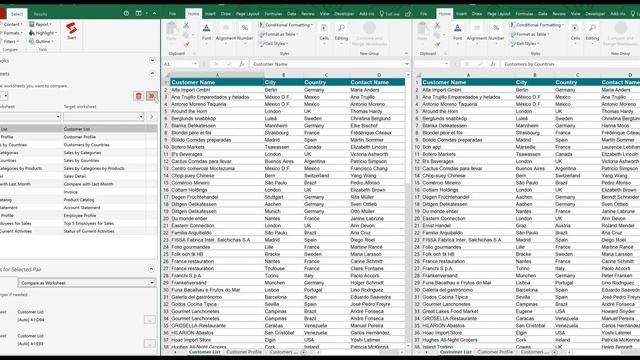Open the Font group icon in right workbook
This screenshot has height=360, width=640.
458,28
